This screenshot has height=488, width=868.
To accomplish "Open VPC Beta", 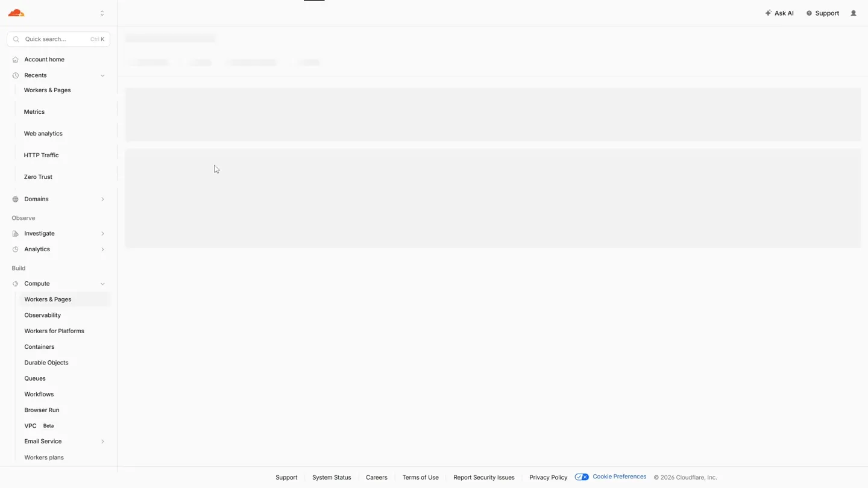I will (39, 426).
